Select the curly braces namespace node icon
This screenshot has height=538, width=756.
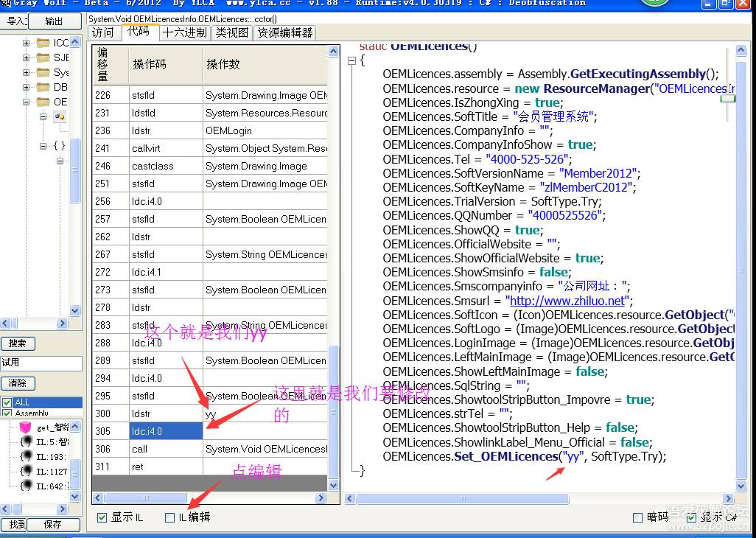59,146
